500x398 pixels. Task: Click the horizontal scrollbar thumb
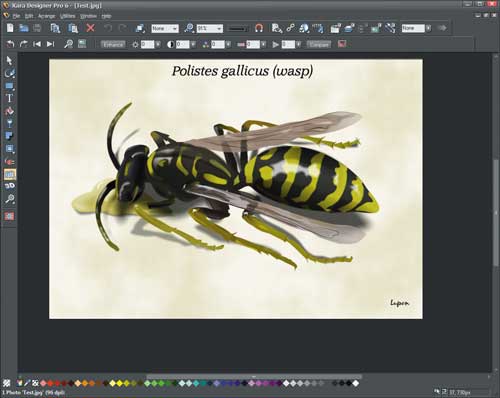(x=254, y=377)
